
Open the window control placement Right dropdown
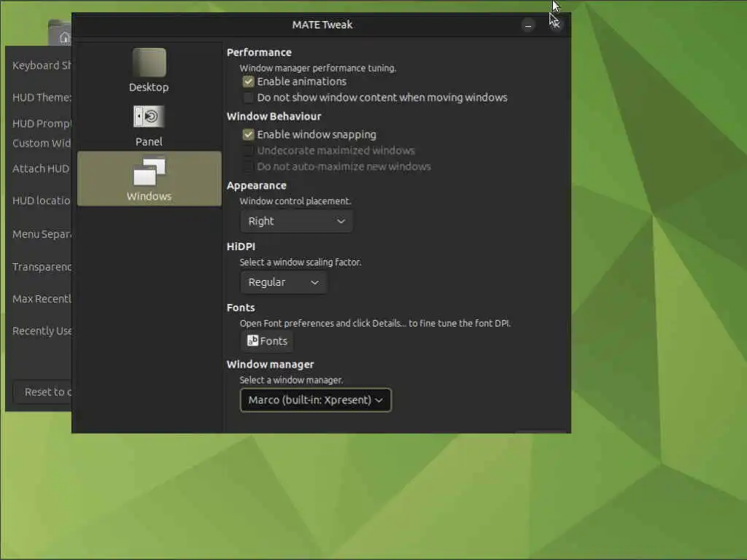tap(296, 222)
